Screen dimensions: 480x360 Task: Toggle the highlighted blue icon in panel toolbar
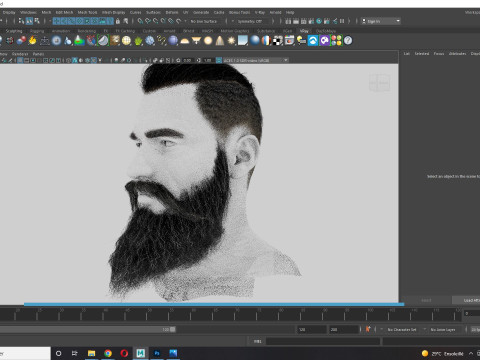point(75,60)
